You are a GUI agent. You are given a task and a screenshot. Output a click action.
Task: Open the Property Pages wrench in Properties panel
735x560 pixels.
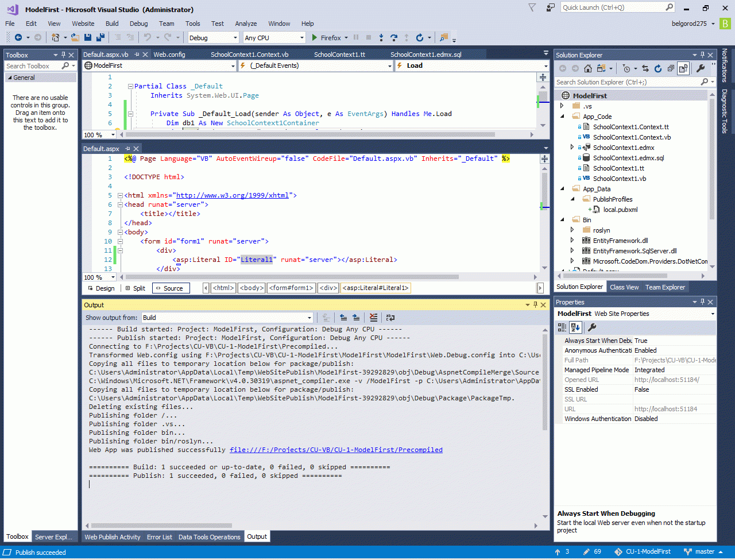592,327
